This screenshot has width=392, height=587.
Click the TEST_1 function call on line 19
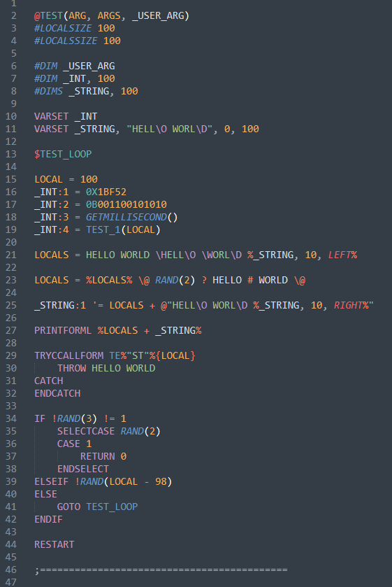(x=103, y=230)
